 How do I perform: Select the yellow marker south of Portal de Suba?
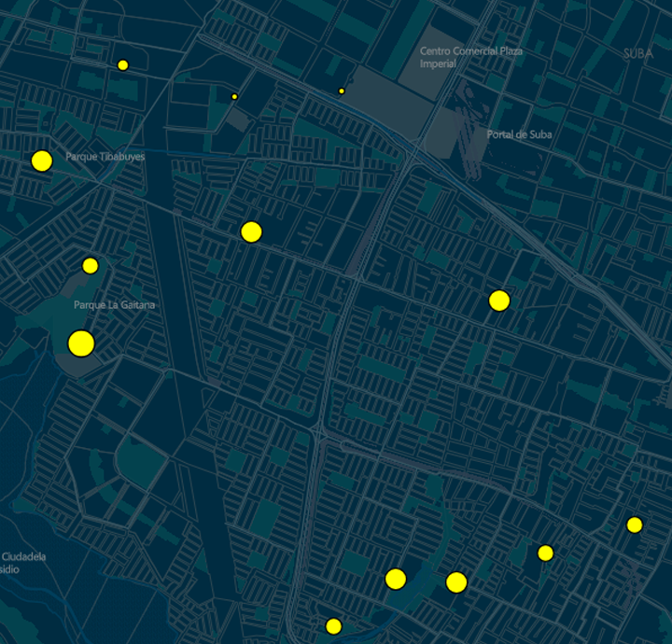tap(499, 301)
